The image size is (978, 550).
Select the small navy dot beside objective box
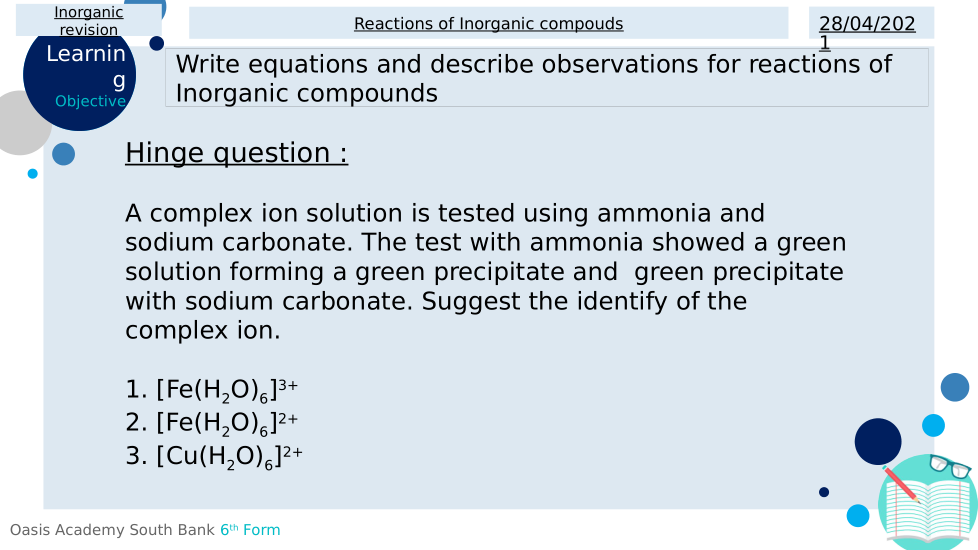(157, 43)
